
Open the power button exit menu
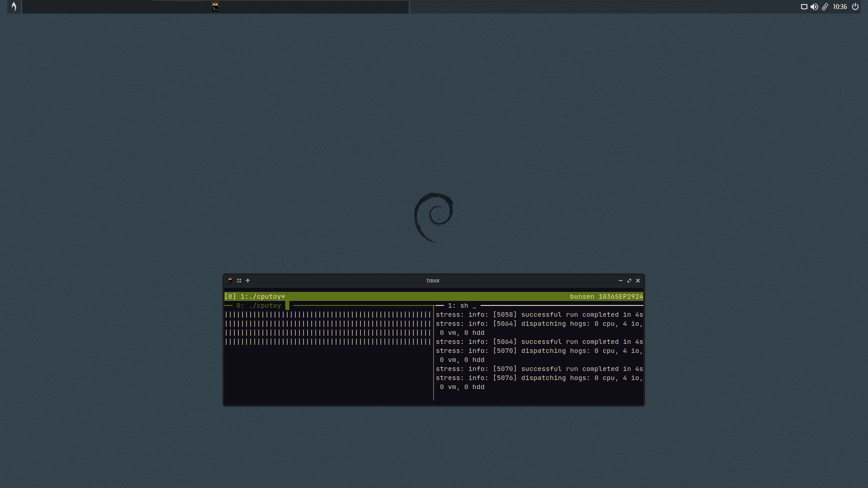[x=855, y=7]
